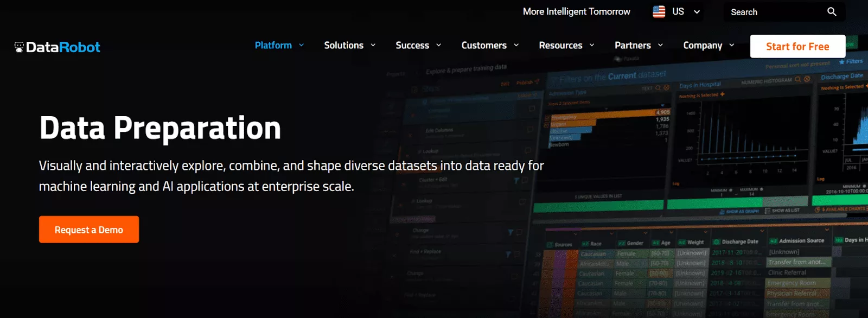
Task: Expand the Platform menu chevron
Action: 302,46
